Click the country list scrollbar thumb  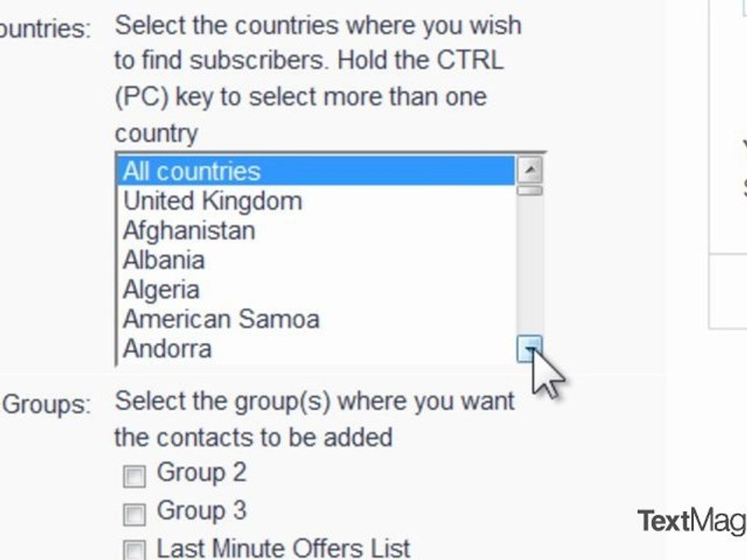click(530, 190)
